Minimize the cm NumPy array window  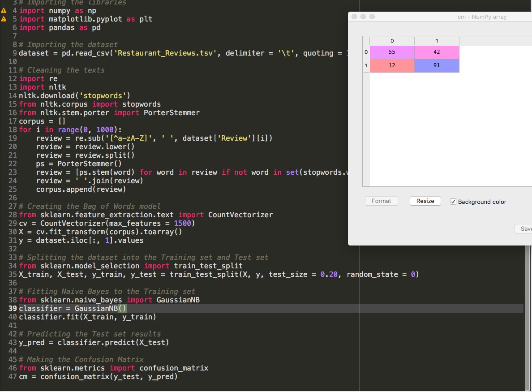363,17
